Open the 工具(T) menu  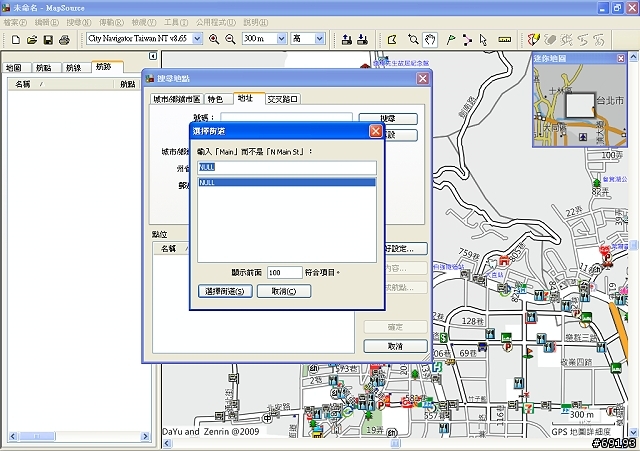(176, 22)
